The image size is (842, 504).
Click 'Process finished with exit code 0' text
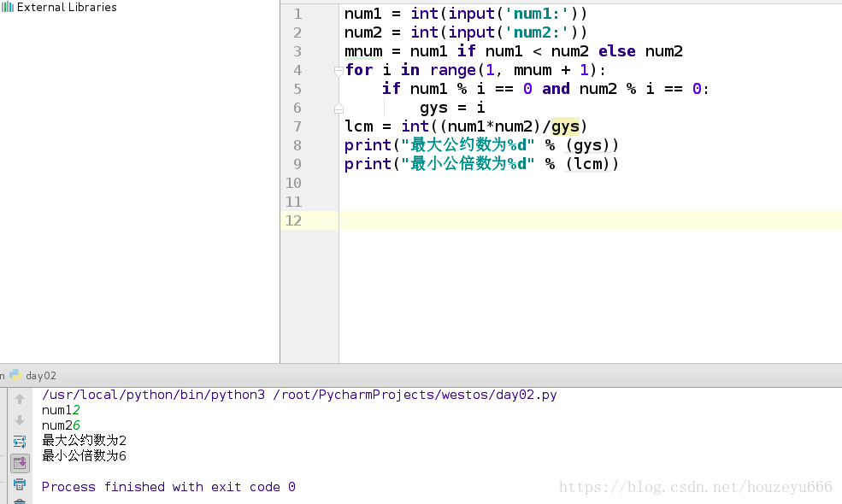coord(168,487)
